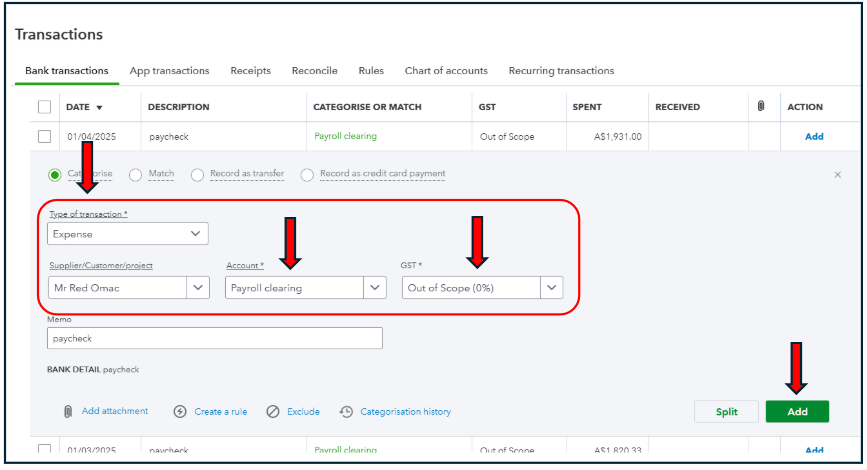Click the Categorisation history clock icon
This screenshot has height=470, width=867.
pos(346,411)
